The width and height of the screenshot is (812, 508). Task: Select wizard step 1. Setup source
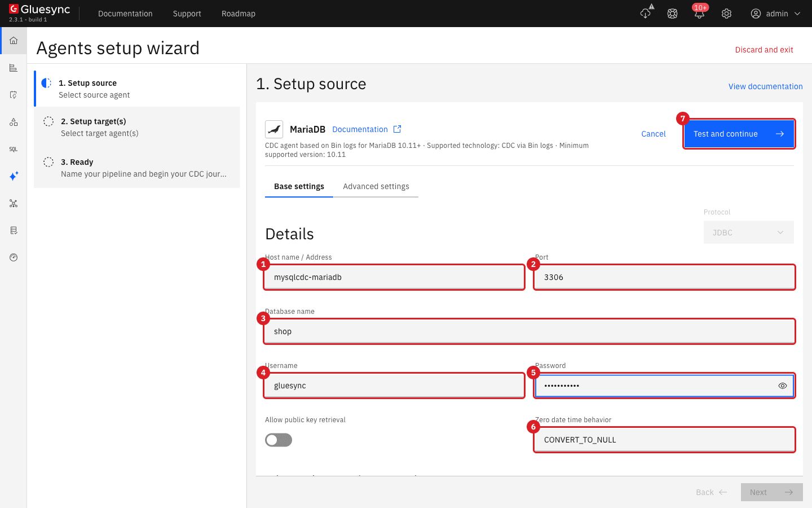coord(138,89)
